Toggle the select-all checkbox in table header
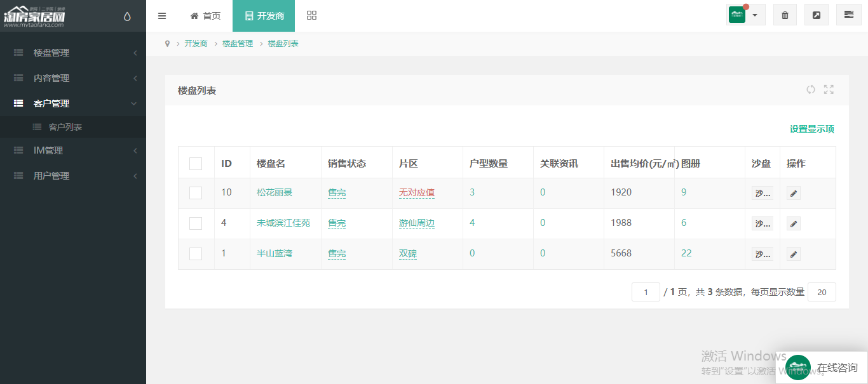 196,164
